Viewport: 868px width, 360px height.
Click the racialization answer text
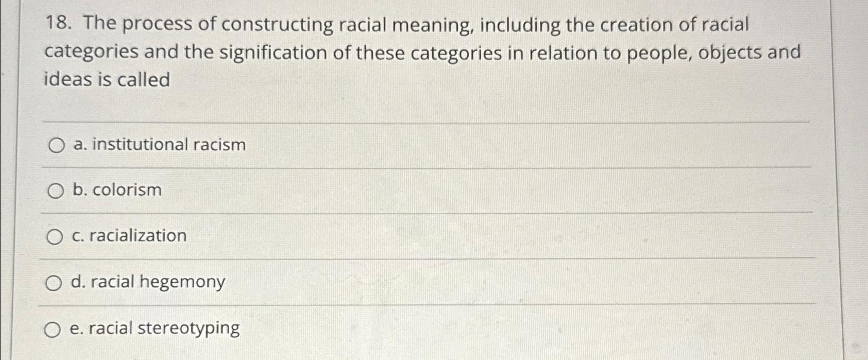pyautogui.click(x=129, y=237)
